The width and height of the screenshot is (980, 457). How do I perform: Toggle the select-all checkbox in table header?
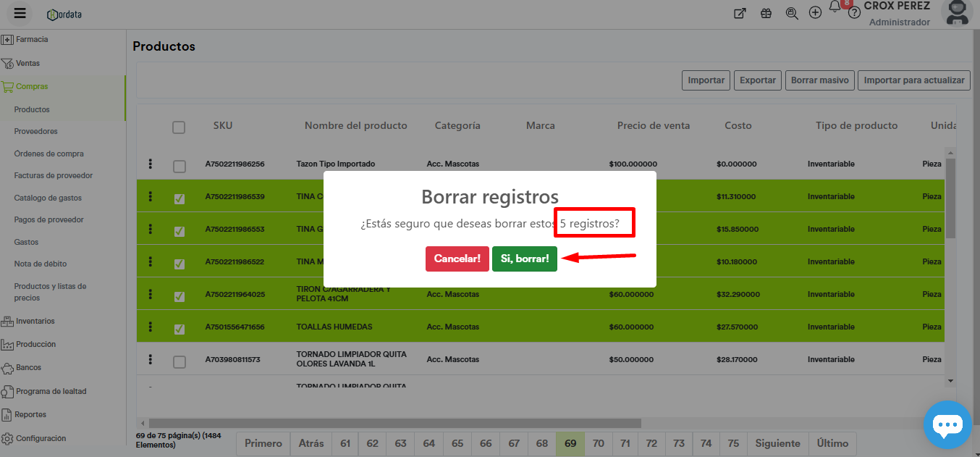pos(179,127)
